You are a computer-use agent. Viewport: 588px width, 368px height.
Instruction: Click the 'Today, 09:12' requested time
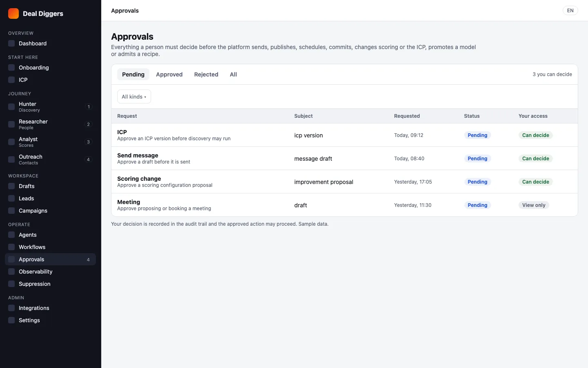408,135
